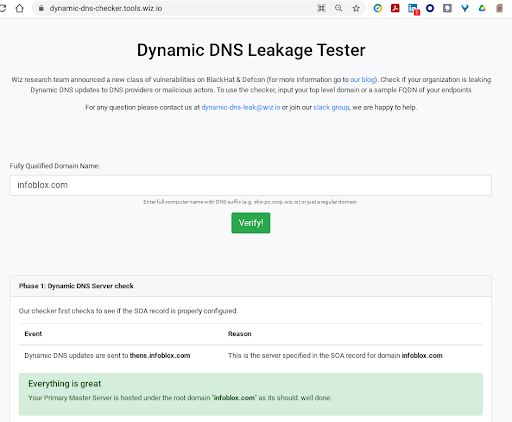Select the 'Fully Qualified Domain Name:' label
This screenshot has height=422, width=512.
pos(55,166)
